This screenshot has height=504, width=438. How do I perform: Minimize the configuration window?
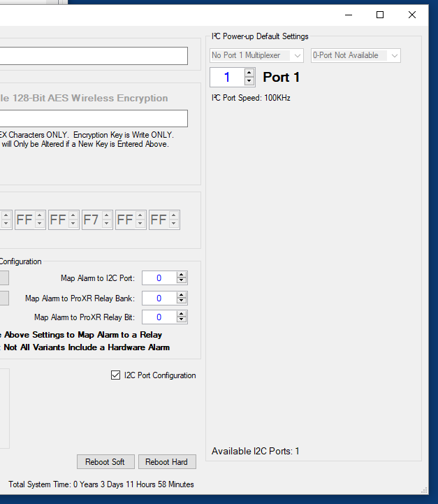click(x=348, y=15)
